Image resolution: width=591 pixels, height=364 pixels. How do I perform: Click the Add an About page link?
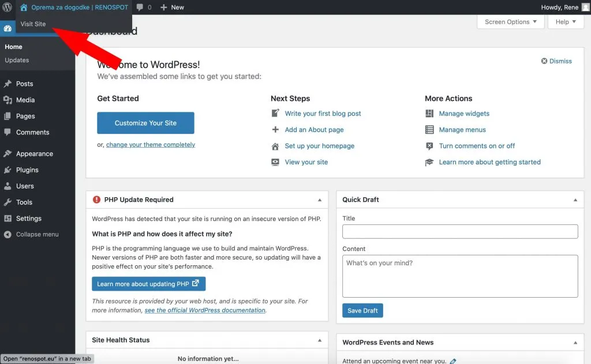[x=314, y=130]
